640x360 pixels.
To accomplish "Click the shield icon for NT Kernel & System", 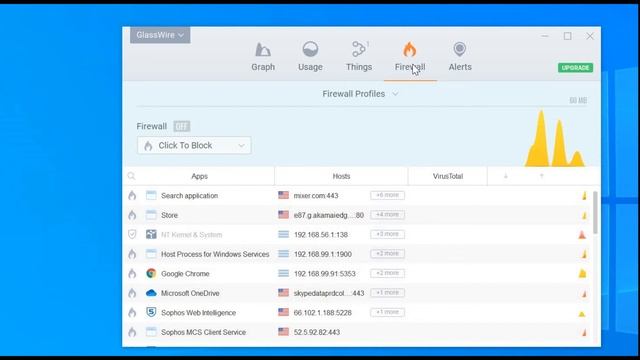I will (x=132, y=234).
